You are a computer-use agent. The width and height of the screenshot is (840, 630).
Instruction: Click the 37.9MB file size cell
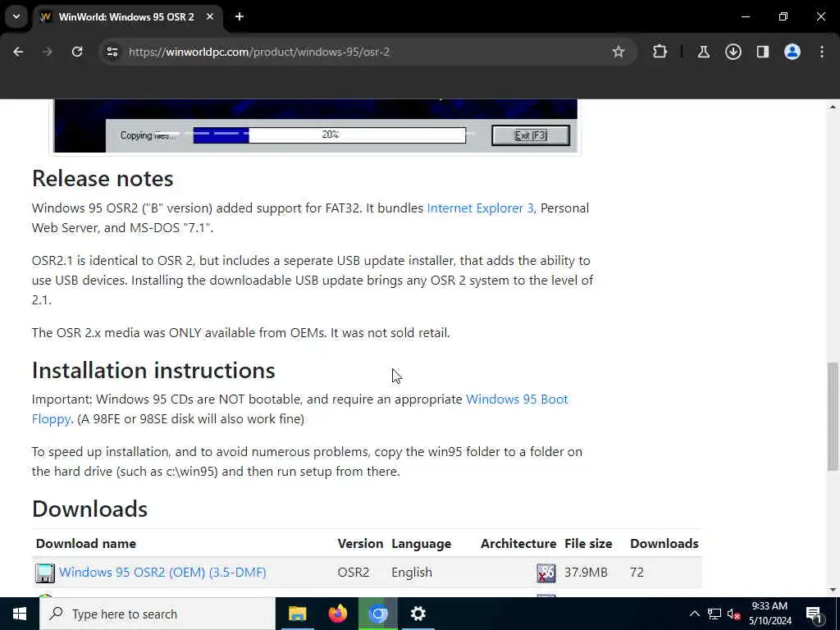(x=586, y=572)
